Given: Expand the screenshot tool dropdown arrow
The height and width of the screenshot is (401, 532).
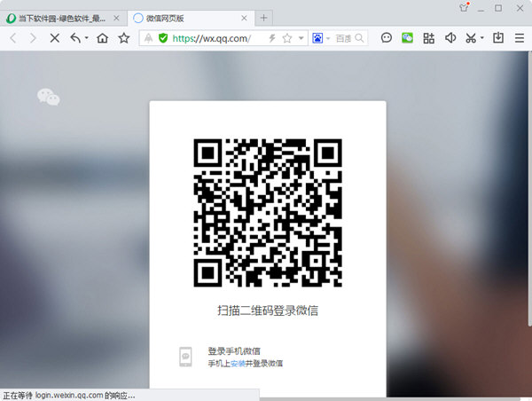Looking at the screenshot, I should (x=482, y=37).
